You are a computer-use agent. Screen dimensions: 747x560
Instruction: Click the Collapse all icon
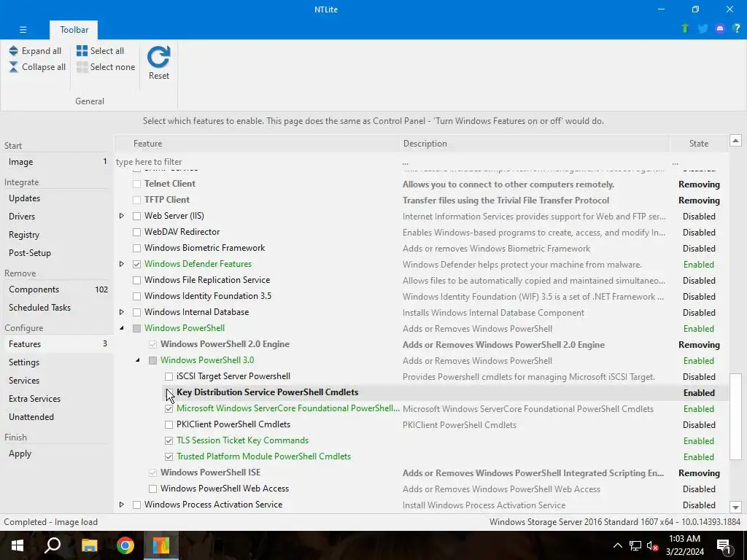click(x=13, y=67)
